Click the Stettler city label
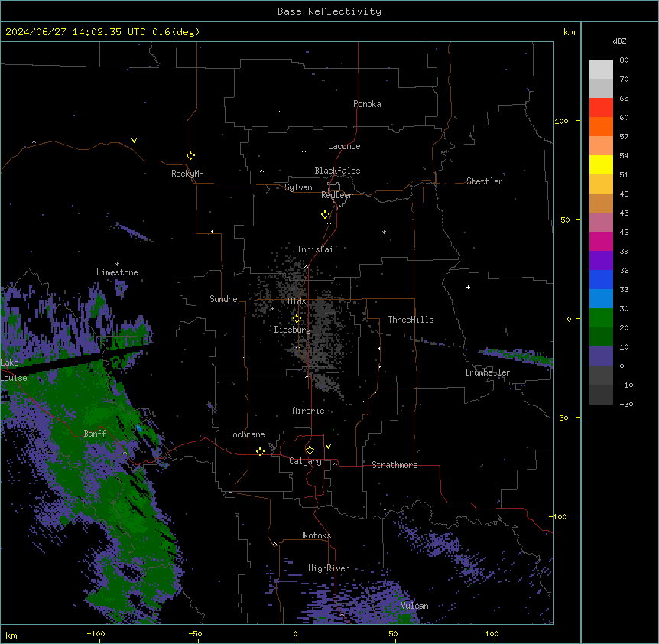Viewport: 659px width, 644px height. (x=485, y=181)
